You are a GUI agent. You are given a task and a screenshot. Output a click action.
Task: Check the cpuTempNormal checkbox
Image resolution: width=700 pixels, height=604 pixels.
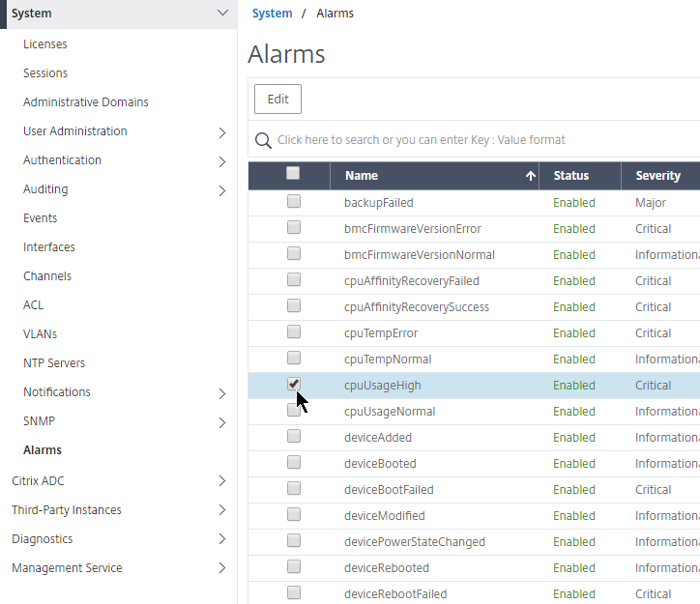(x=294, y=359)
